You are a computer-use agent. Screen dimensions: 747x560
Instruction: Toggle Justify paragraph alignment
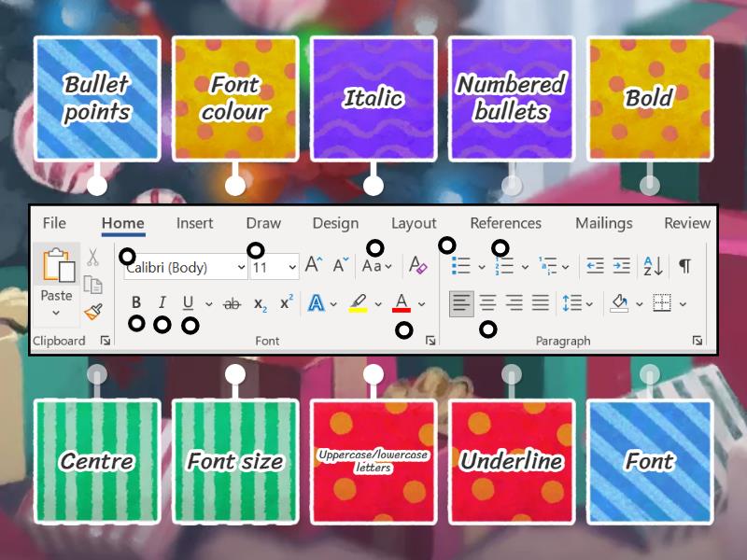(x=540, y=302)
